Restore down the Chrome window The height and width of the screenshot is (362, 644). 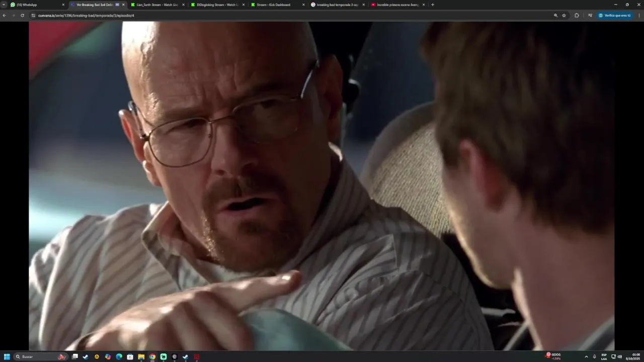627,5
